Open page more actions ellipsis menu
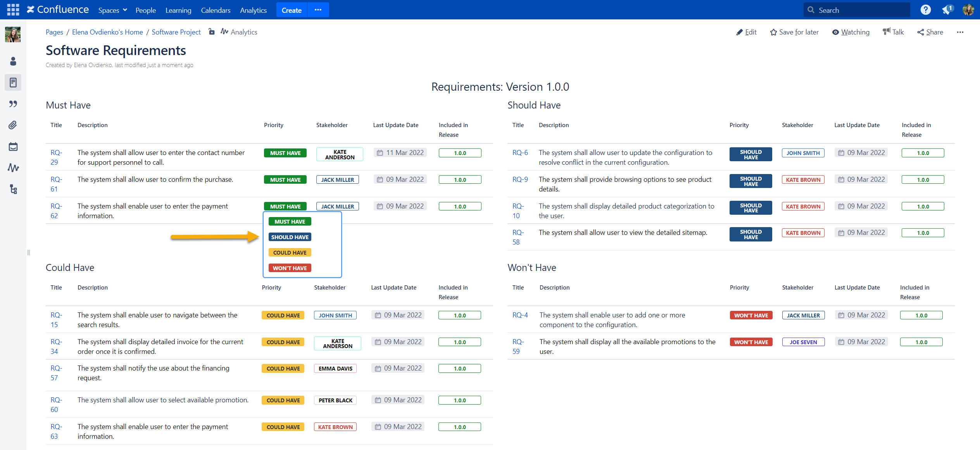The height and width of the screenshot is (450, 980). (x=960, y=32)
